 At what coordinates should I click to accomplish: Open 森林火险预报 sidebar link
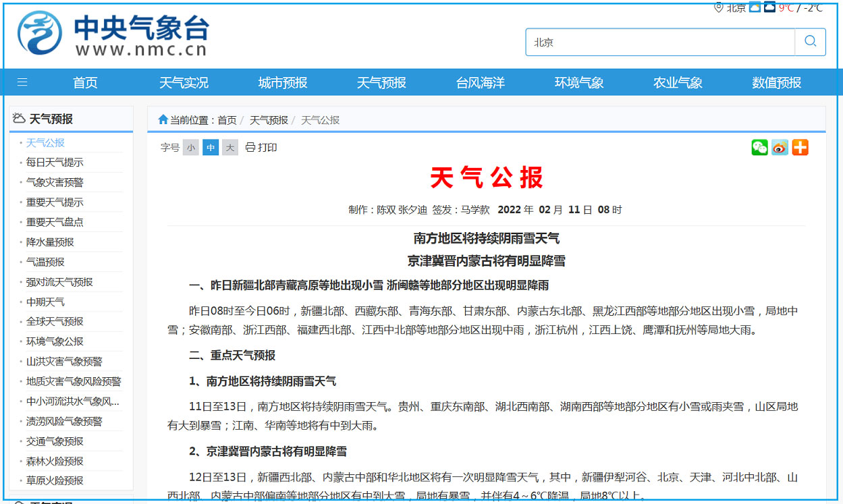(x=55, y=461)
